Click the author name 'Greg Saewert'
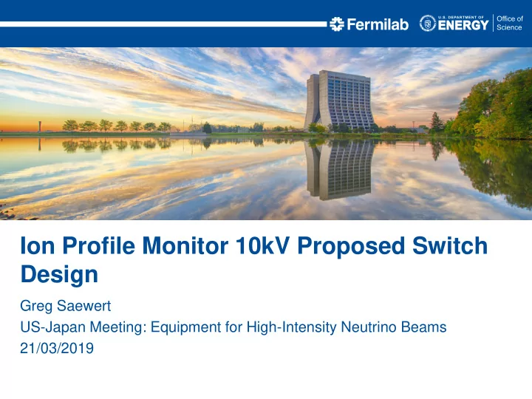 tap(66, 306)
